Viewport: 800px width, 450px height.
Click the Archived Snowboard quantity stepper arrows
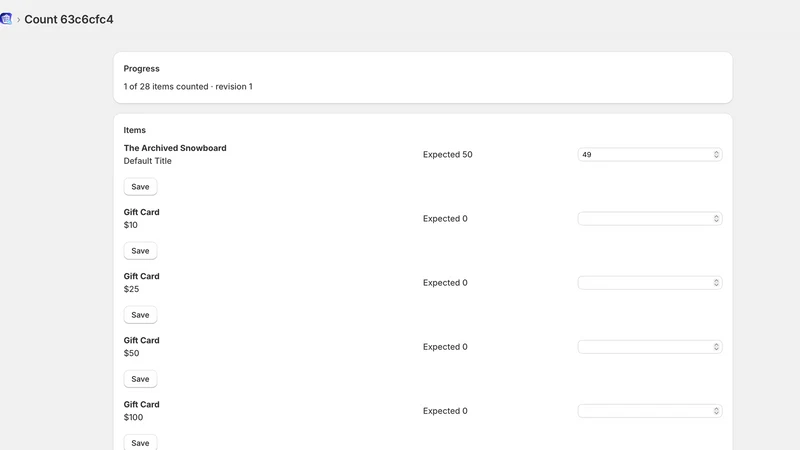coord(716,155)
